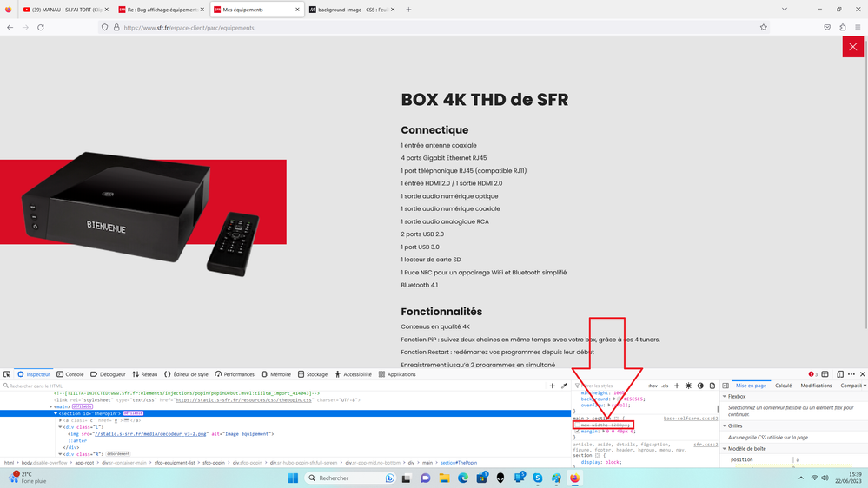Expand the margin shorthand arrow
The image size is (868, 488).
click(x=604, y=431)
